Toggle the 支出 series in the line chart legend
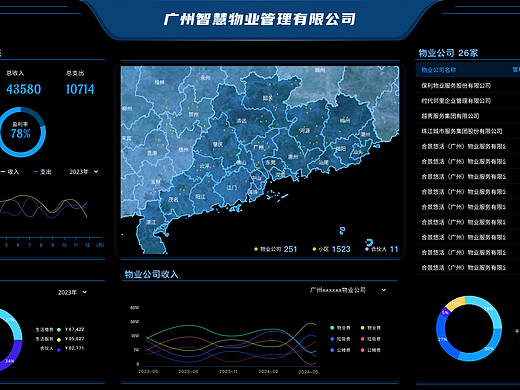This screenshot has width=520, height=390. click(x=42, y=172)
